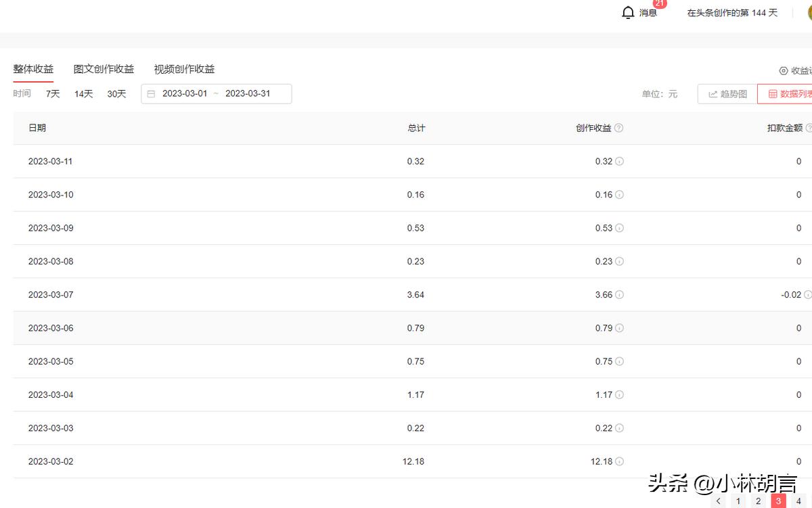
Task: Click info icon beside -0.02 deduction amount
Action: pyautogui.click(x=808, y=295)
